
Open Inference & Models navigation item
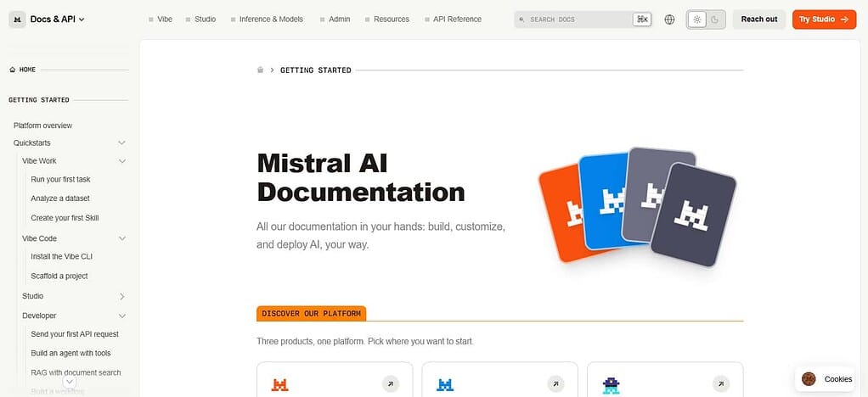pyautogui.click(x=267, y=20)
